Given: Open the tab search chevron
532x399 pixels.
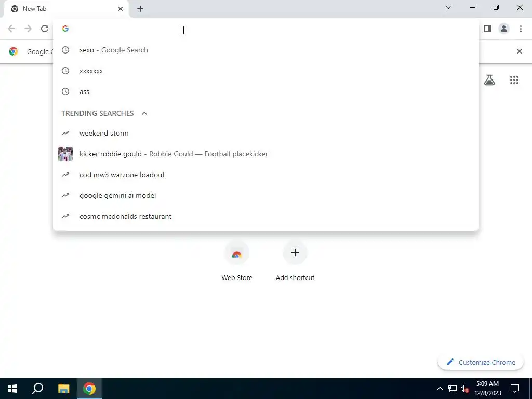Looking at the screenshot, I should coord(448,7).
